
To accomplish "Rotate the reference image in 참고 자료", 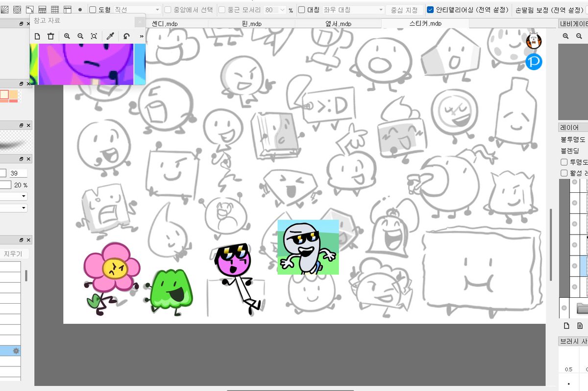I will pyautogui.click(x=126, y=36).
